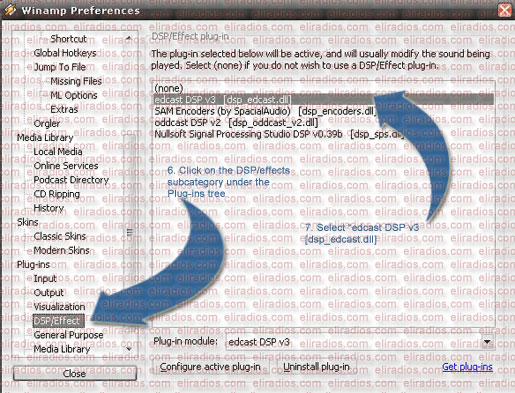Image resolution: width=515 pixels, height=393 pixels.
Task: Select Shortcut in the preferences tree
Action: point(68,39)
